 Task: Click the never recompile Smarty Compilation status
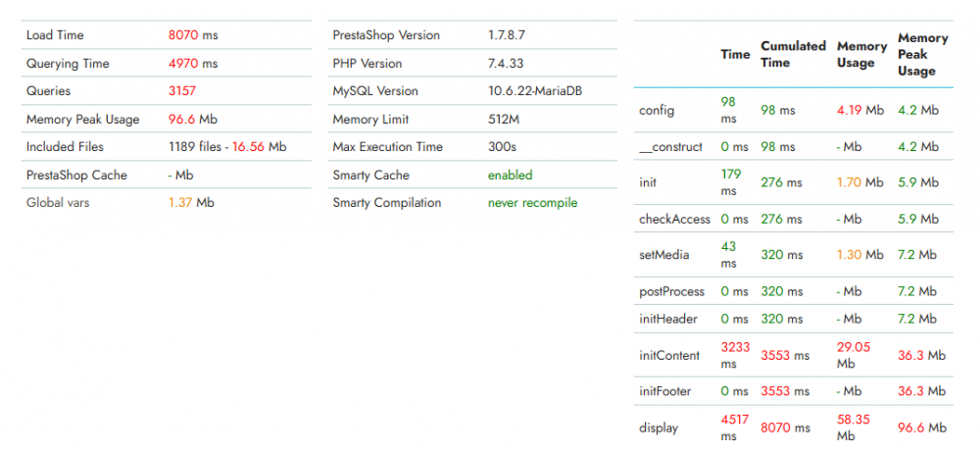532,203
